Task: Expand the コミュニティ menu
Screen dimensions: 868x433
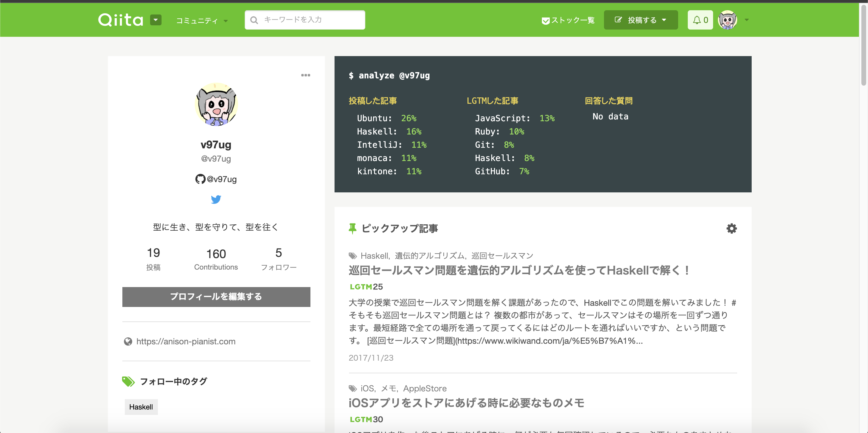Action: (202, 21)
